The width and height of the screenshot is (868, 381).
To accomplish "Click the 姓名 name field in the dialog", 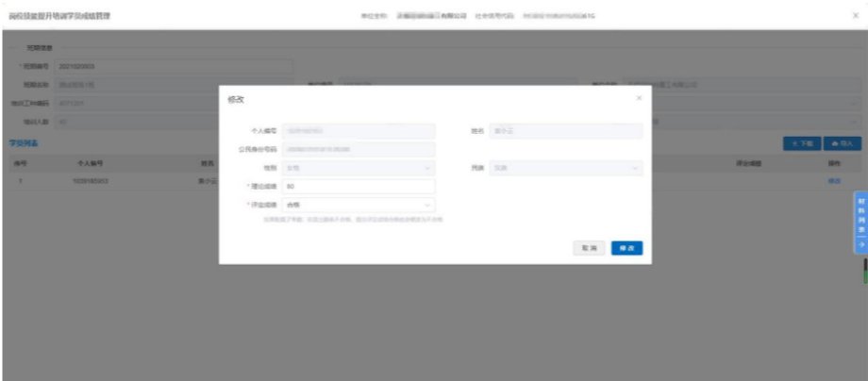I will pos(566,131).
